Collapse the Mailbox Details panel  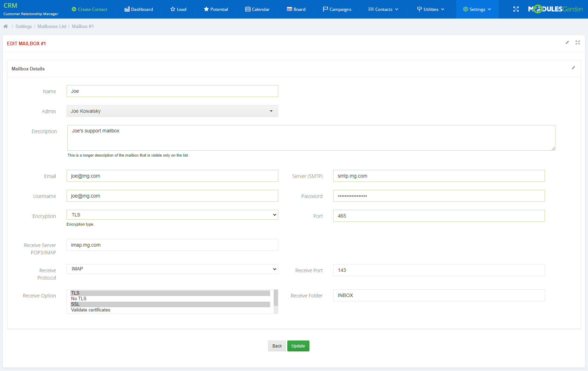(x=573, y=68)
